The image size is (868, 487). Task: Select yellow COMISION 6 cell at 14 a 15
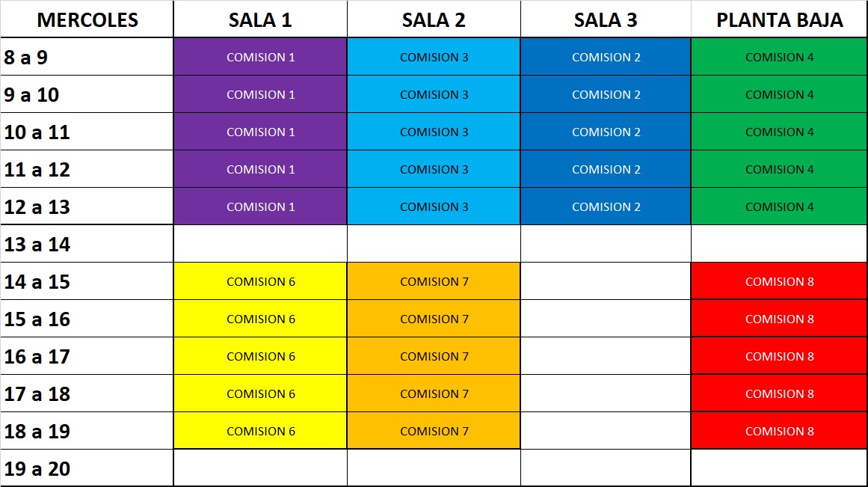tap(260, 282)
